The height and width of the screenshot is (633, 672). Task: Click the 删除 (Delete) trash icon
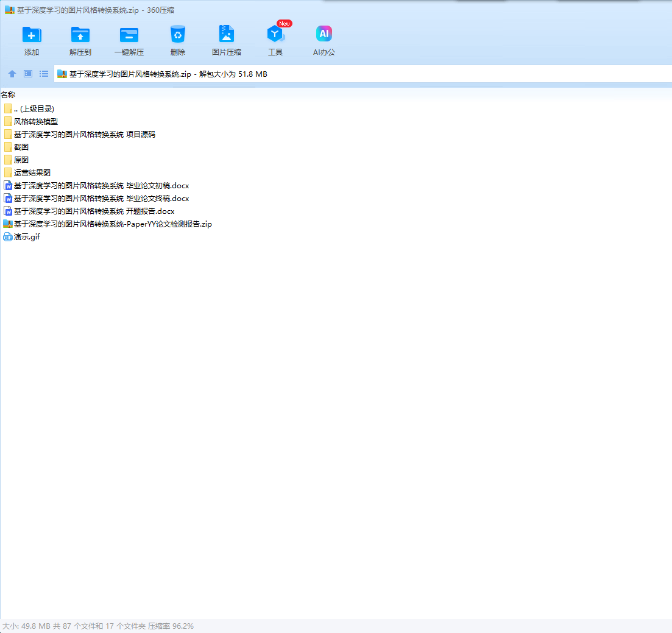(x=177, y=34)
